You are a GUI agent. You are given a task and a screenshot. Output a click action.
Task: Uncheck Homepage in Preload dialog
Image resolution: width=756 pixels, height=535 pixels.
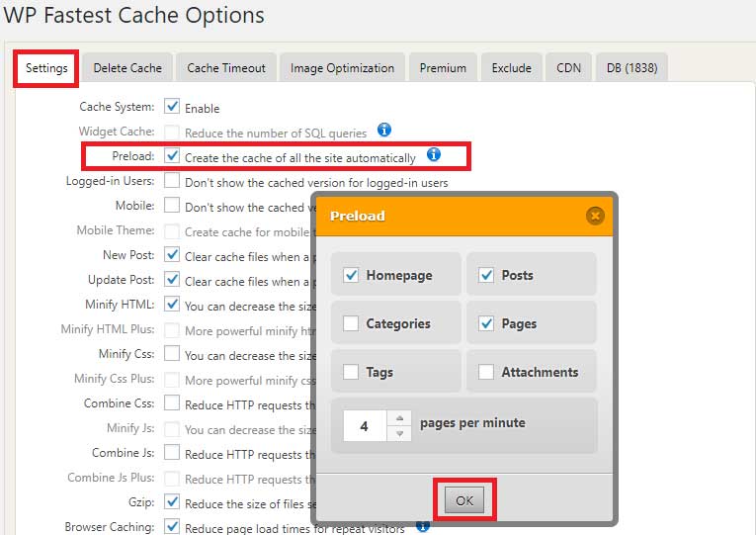(x=351, y=275)
